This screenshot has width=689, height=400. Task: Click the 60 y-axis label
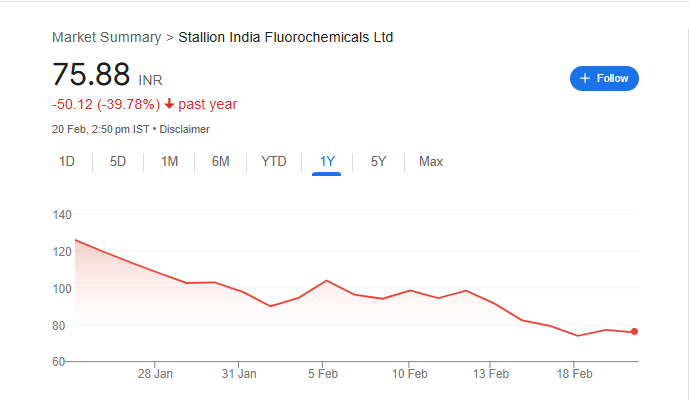tap(59, 362)
